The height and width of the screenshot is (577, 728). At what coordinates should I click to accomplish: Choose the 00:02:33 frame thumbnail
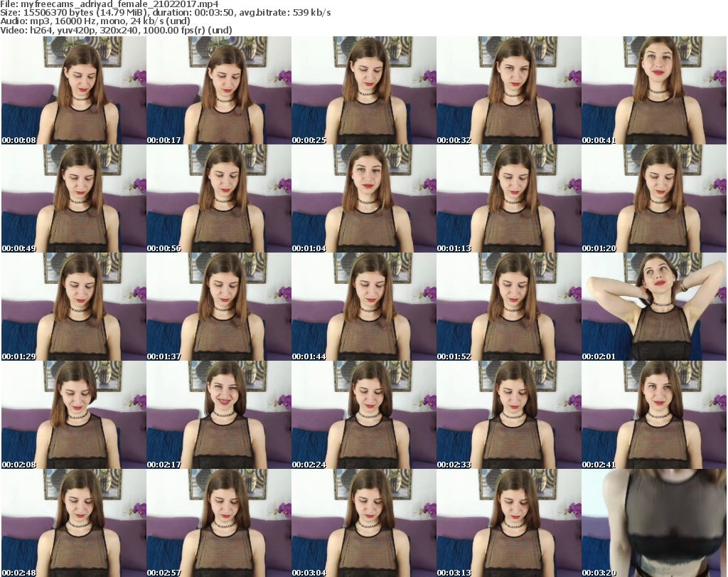509,415
